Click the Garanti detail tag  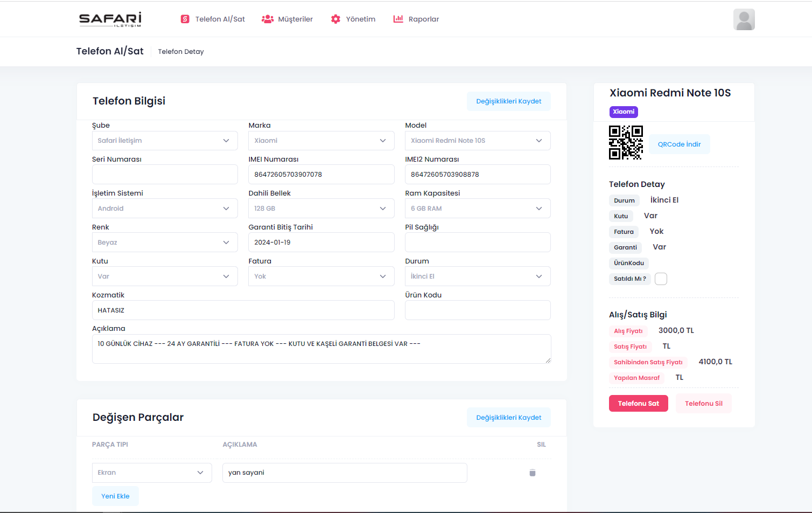click(x=626, y=248)
